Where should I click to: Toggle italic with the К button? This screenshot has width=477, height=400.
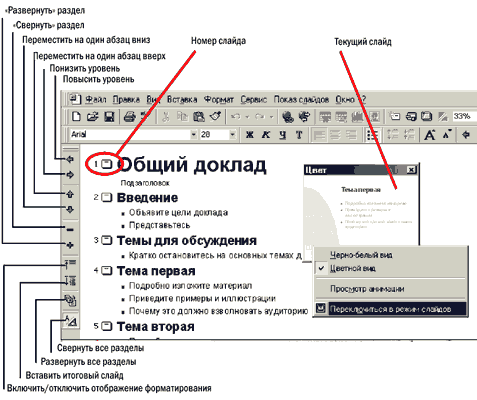(x=266, y=135)
